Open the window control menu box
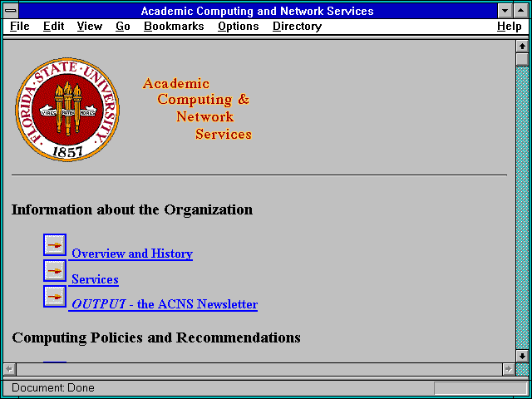This screenshot has height=399, width=532. (11, 11)
